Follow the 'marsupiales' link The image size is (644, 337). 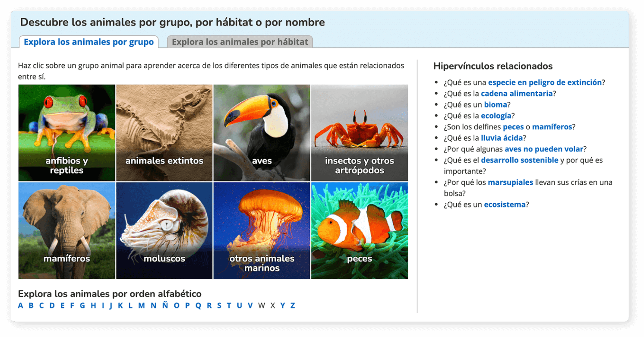pyautogui.click(x=511, y=183)
